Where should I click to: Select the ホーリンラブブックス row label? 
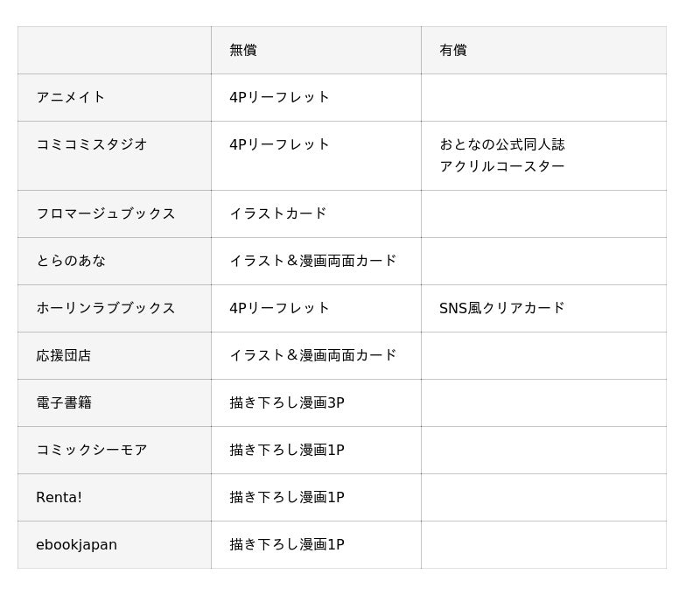106,309
